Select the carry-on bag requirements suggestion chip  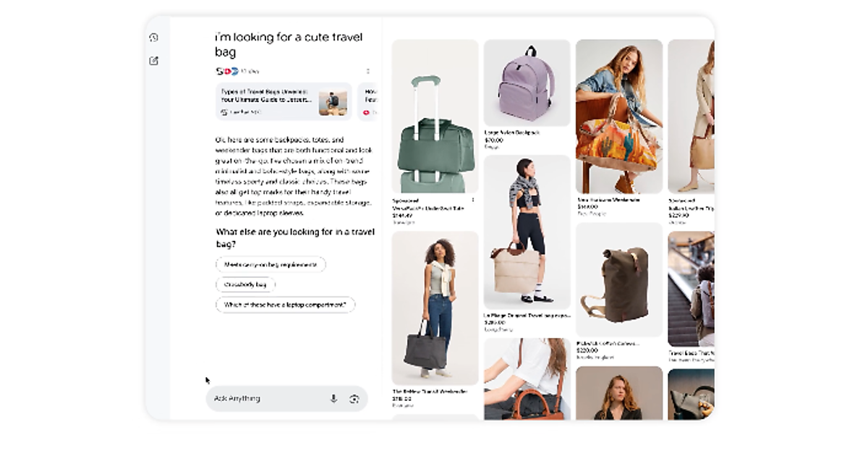coord(271,265)
